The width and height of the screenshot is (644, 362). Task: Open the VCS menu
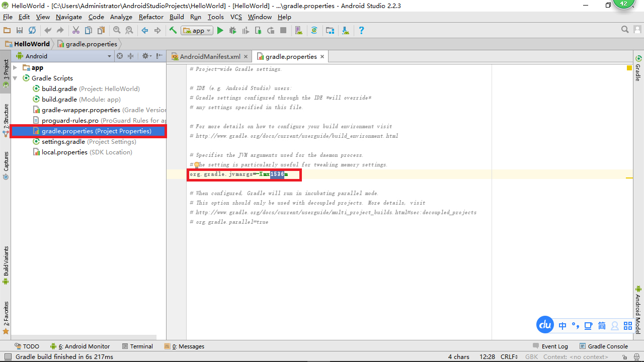point(236,17)
